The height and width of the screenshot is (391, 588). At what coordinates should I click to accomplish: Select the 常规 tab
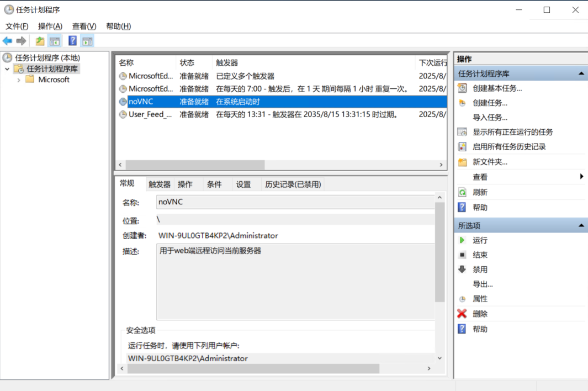[127, 183]
